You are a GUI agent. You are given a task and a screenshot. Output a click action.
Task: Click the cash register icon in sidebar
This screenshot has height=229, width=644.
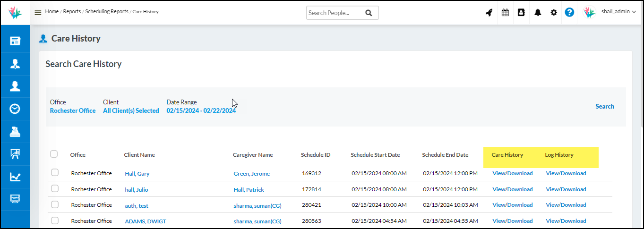tap(15, 132)
